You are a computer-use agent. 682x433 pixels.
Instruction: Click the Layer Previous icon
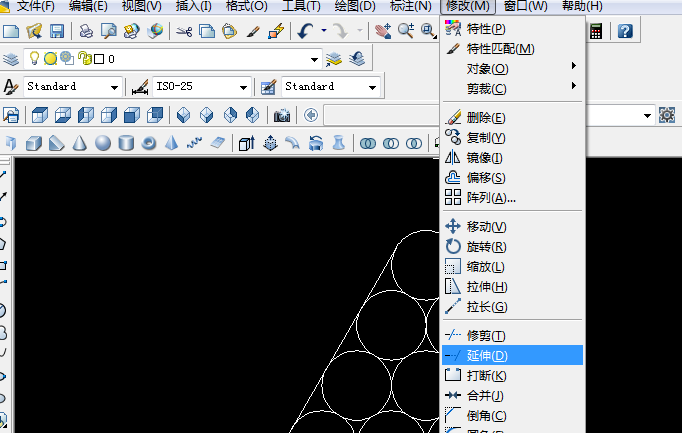point(357,59)
